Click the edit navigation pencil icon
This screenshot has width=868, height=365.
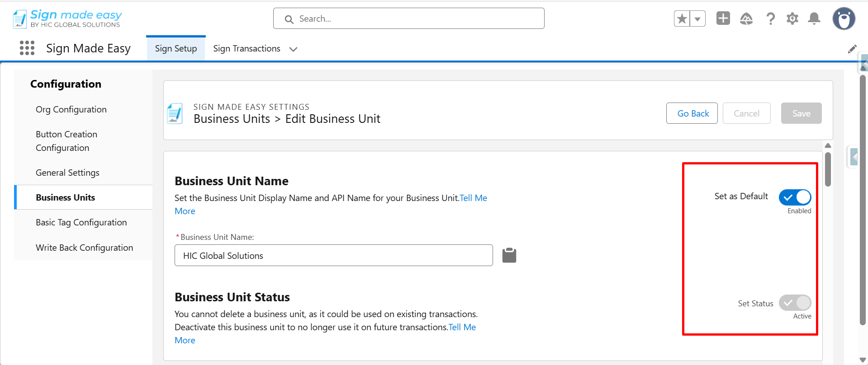(x=852, y=49)
